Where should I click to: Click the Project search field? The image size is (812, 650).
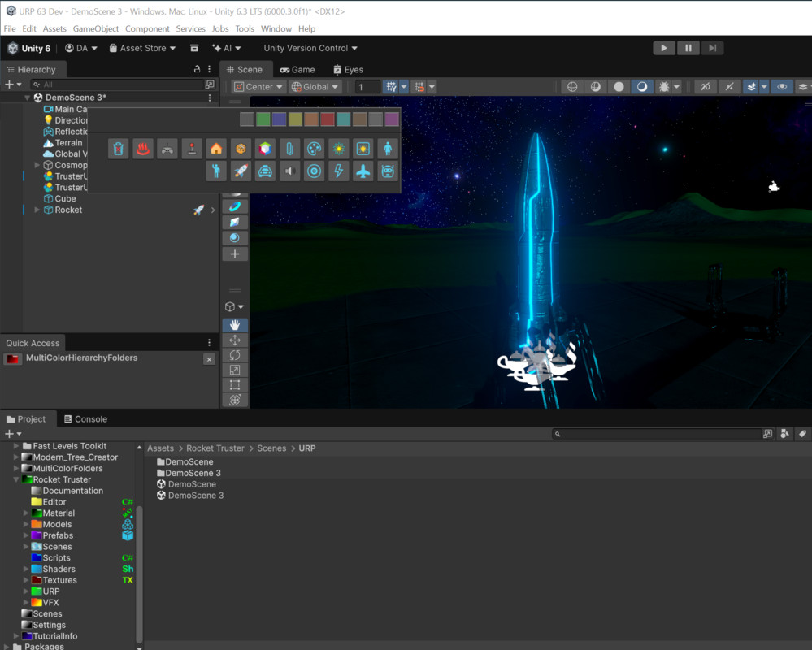660,434
